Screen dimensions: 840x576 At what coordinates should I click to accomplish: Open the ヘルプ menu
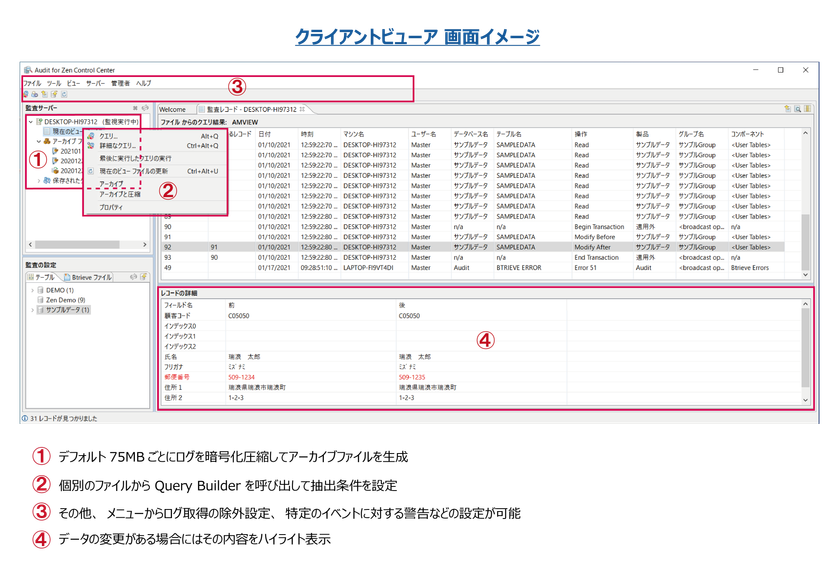144,83
